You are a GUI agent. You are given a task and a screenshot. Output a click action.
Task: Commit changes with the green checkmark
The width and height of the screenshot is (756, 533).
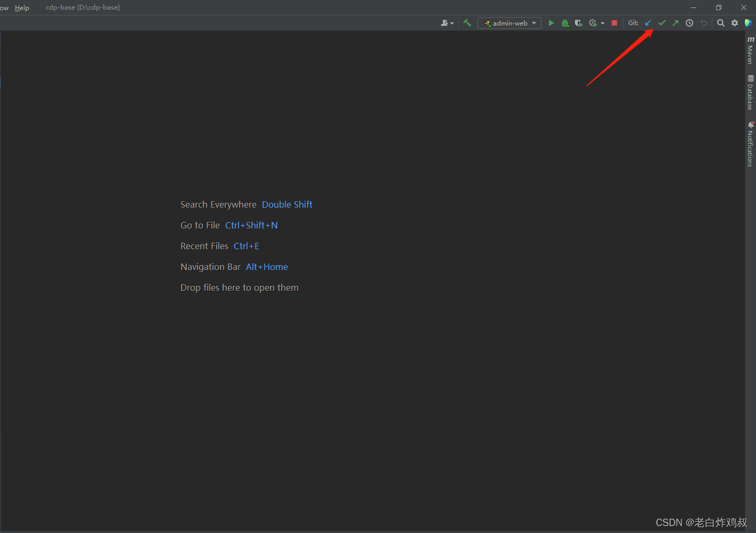pos(662,23)
